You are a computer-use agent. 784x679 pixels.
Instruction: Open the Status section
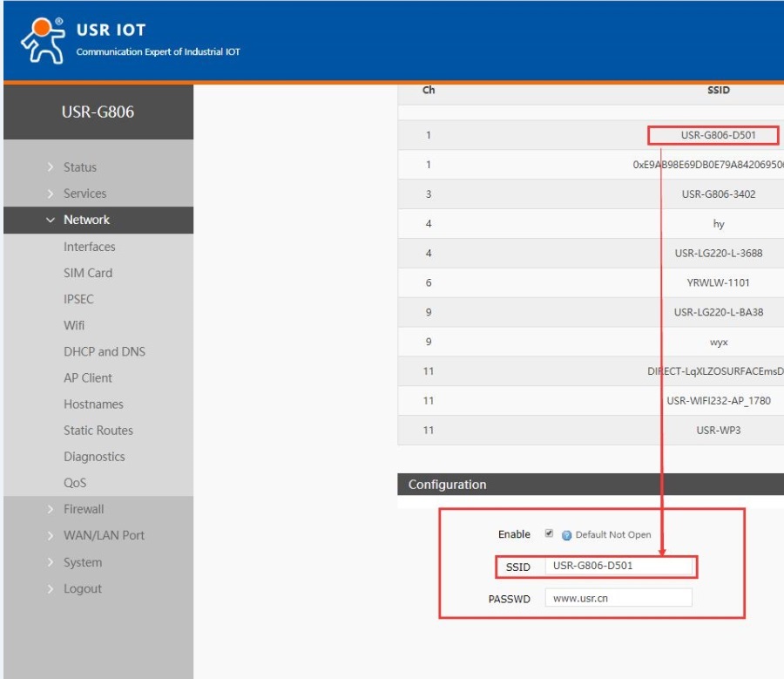pos(80,167)
